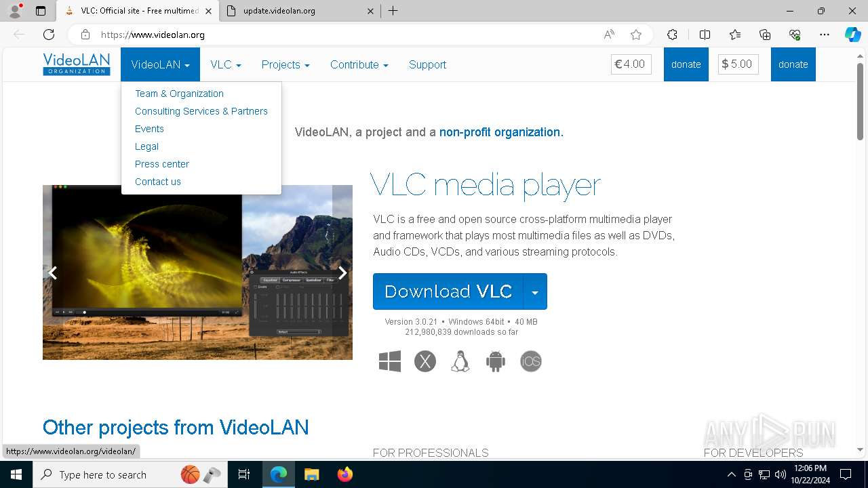Screen dimensions: 868x488
Task: Click the browser address bar URL
Action: point(153,35)
